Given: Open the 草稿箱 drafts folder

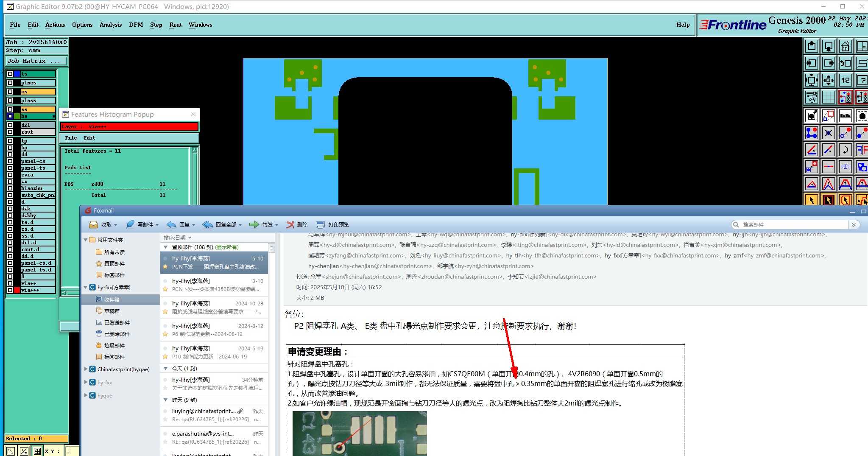Looking at the screenshot, I should pos(112,311).
